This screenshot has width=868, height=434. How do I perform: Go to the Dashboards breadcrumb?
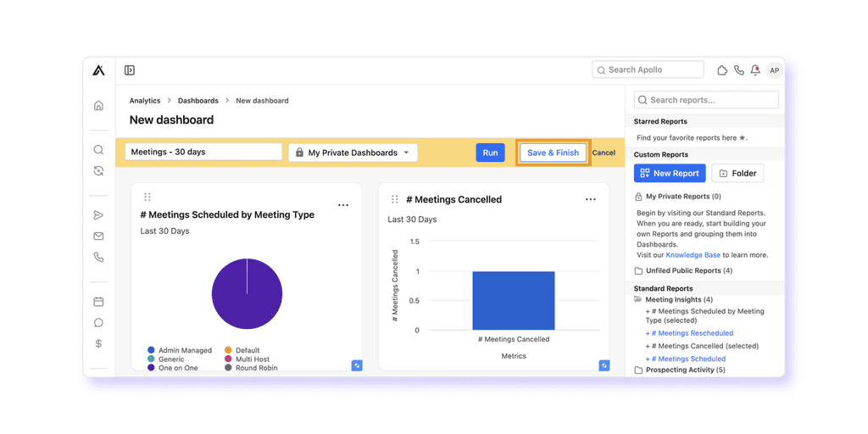pyautogui.click(x=198, y=101)
